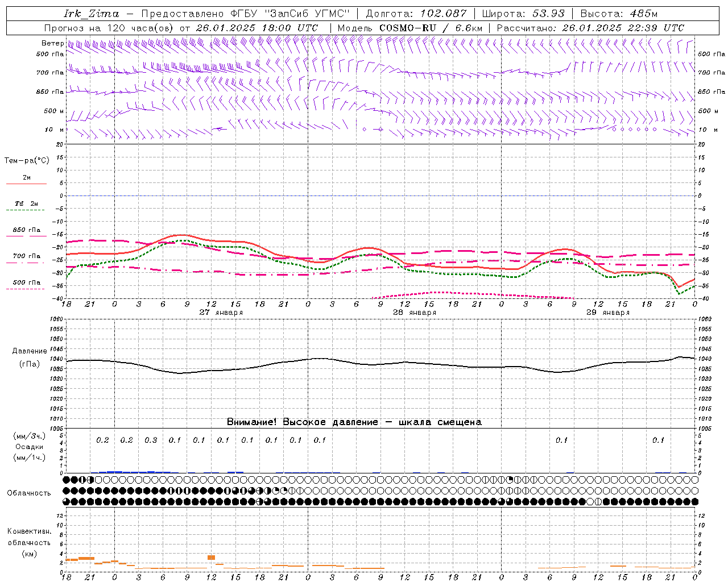728x582 pixels.
Task: Click the "(км)" unit label
Action: tap(29, 554)
